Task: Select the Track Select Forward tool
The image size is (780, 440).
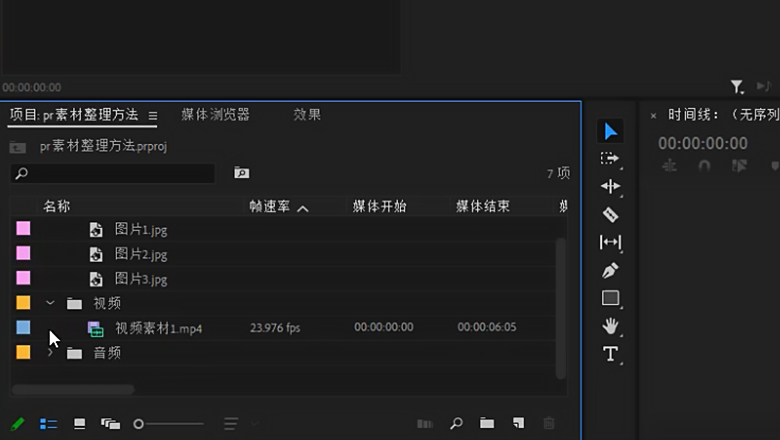Action: tap(610, 159)
